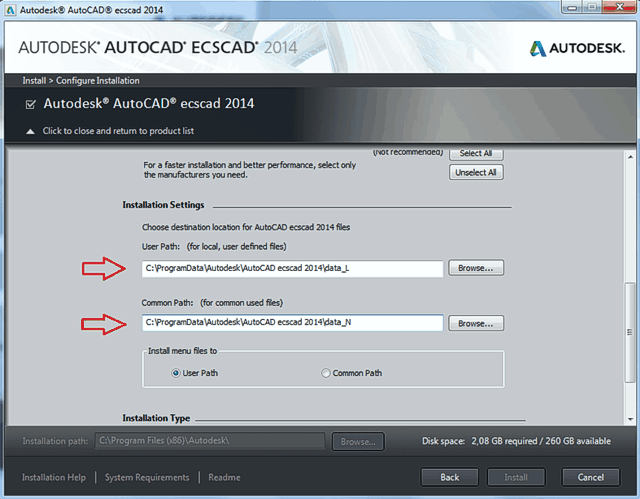Viewport: 640px width, 499px height.
Task: Select the Common Path radio button
Action: [x=325, y=373]
